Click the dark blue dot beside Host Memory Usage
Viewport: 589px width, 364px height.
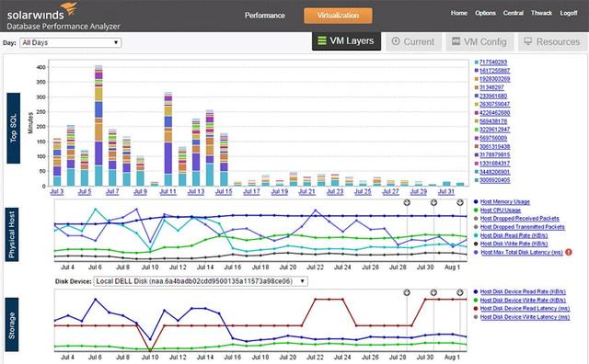click(476, 202)
